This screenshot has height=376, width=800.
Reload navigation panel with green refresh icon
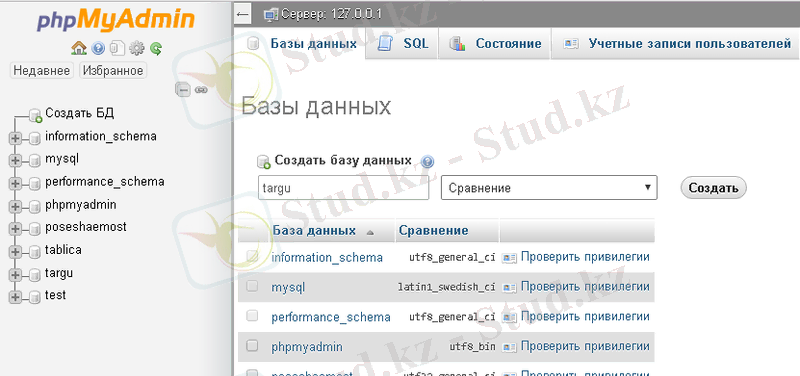(156, 49)
